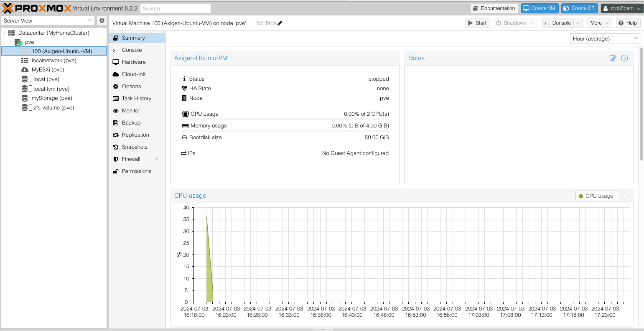Image resolution: width=644 pixels, height=331 pixels.
Task: Open the Console dropdown arrow
Action: pyautogui.click(x=578, y=23)
